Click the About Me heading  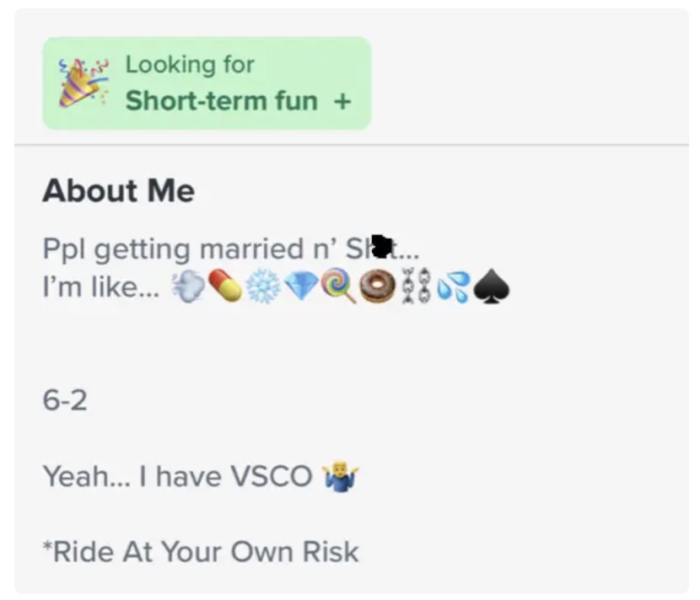118,191
